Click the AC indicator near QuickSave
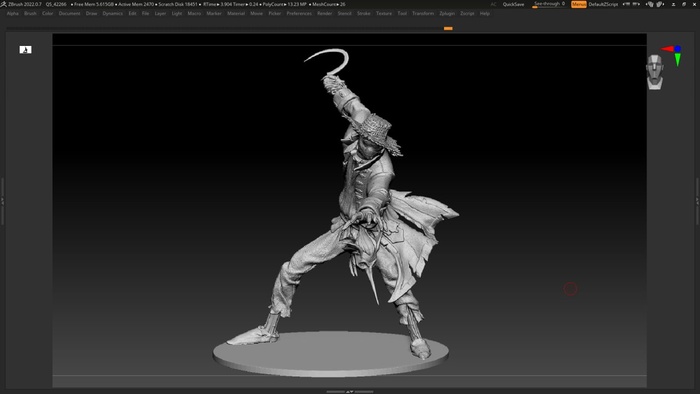This screenshot has height=394, width=700. [x=493, y=4]
